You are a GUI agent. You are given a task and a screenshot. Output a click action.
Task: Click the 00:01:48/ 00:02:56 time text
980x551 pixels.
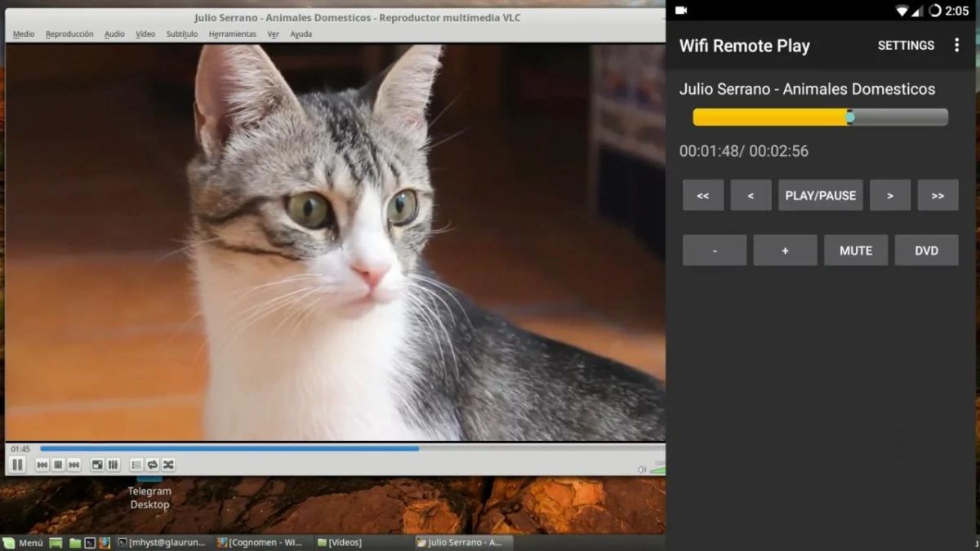pyautogui.click(x=743, y=151)
